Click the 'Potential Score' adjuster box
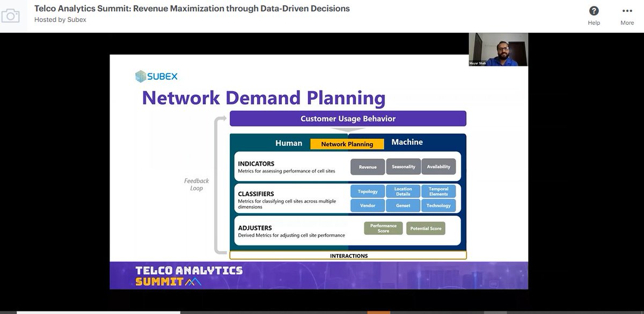644x314 pixels. pos(426,228)
